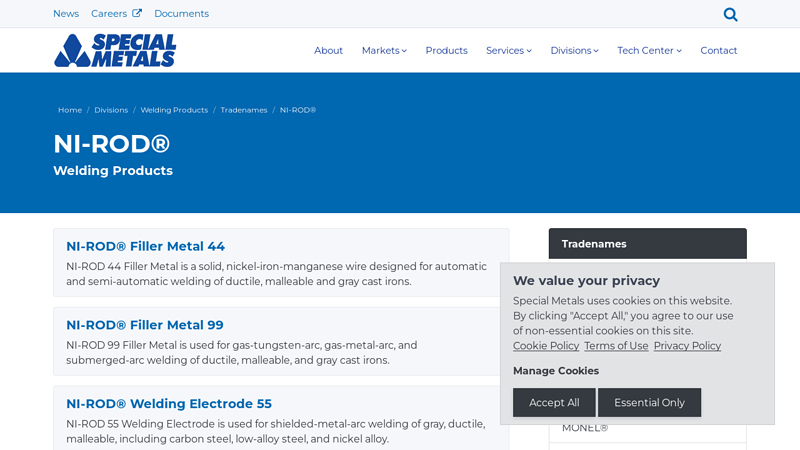The image size is (800, 450).
Task: Open the Careers external link
Action: [116, 14]
